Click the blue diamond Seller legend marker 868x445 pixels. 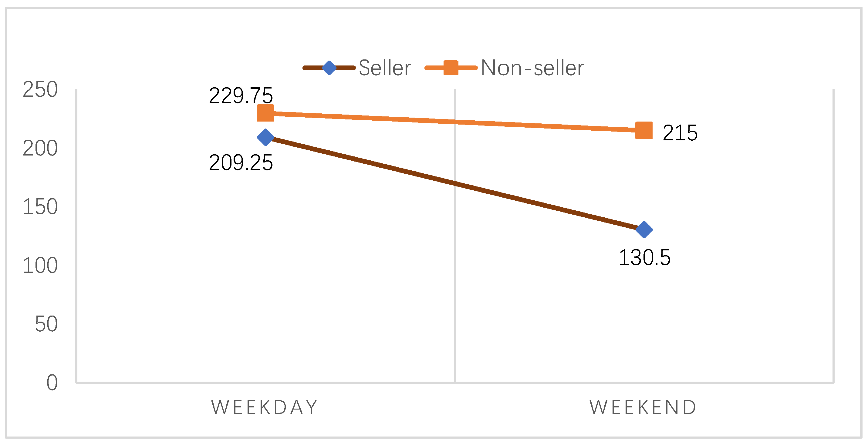[329, 68]
